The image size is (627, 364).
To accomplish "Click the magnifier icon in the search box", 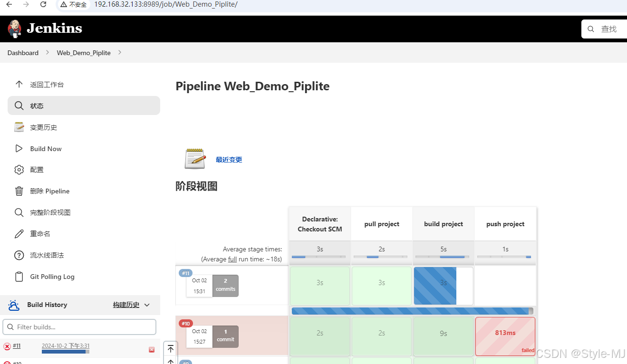I will coord(591,29).
